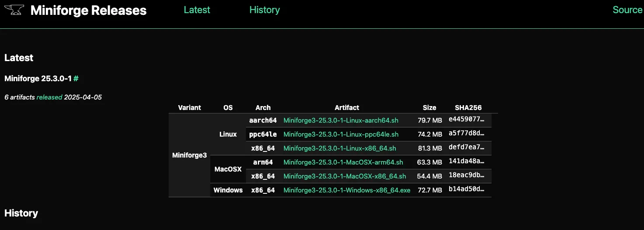The height and width of the screenshot is (230, 644).
Task: Download Miniforge3-25.3.0-1-MacOSX-arm64.sh
Action: click(x=343, y=162)
